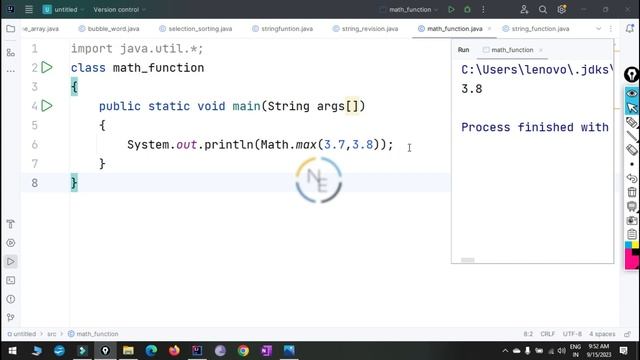Toggle read-only lock icon in status bar
Screen dimensions: 640x360
628,334
